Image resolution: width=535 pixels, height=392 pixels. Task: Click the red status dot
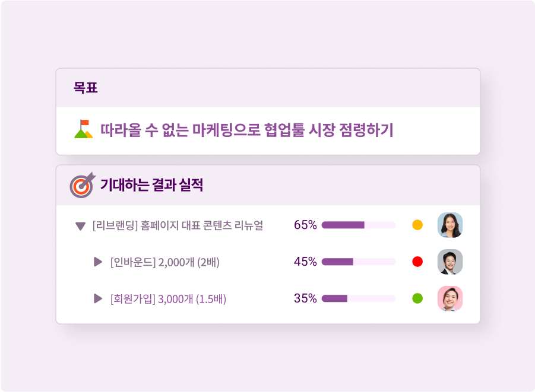tap(417, 262)
